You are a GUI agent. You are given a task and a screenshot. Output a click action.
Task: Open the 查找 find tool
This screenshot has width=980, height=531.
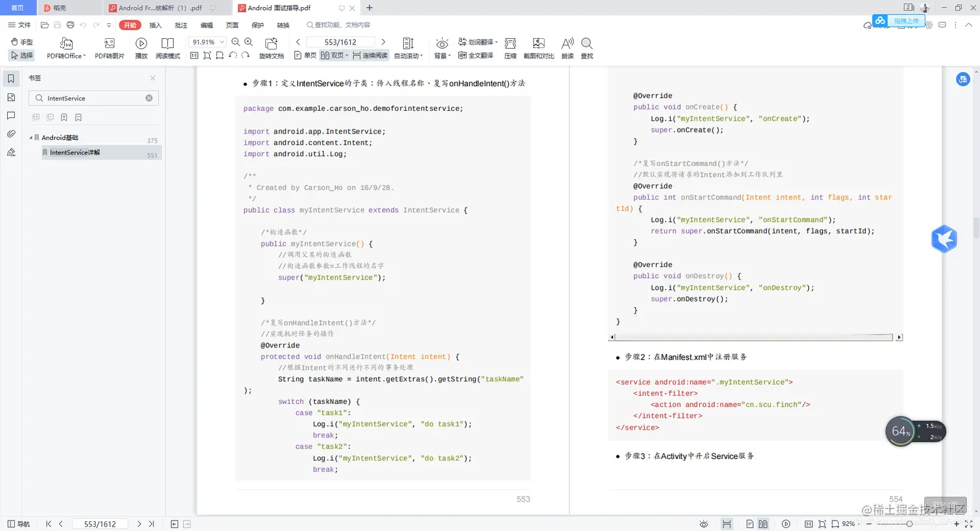[587, 49]
